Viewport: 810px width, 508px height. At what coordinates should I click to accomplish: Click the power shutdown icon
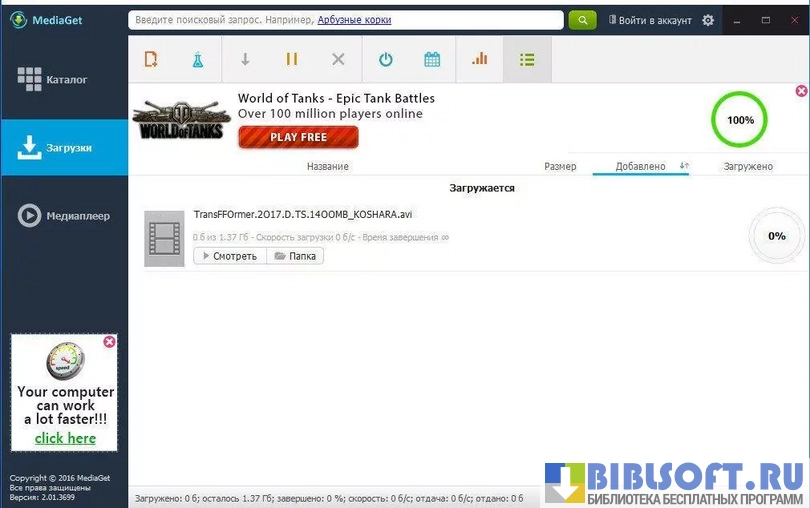click(386, 60)
